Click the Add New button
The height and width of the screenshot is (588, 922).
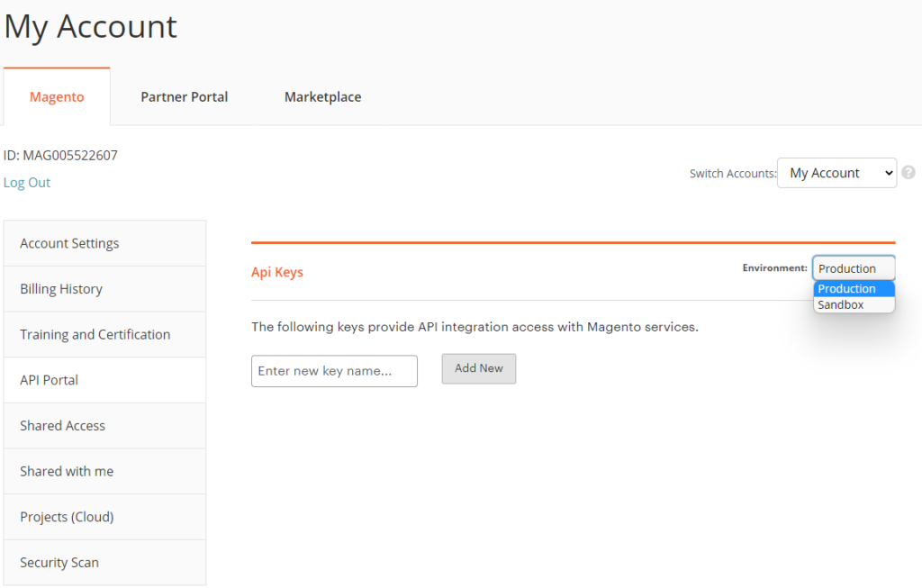[x=479, y=368]
